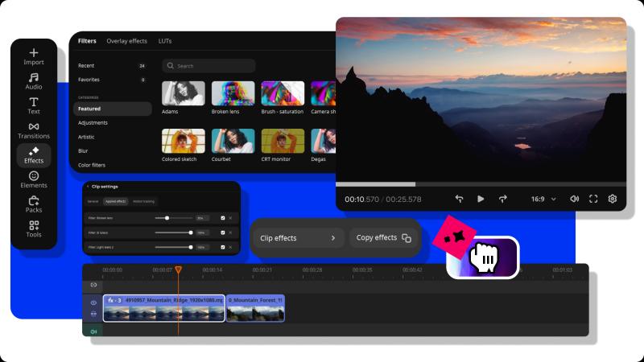Click the link tracks icon on timeline

[93, 285]
